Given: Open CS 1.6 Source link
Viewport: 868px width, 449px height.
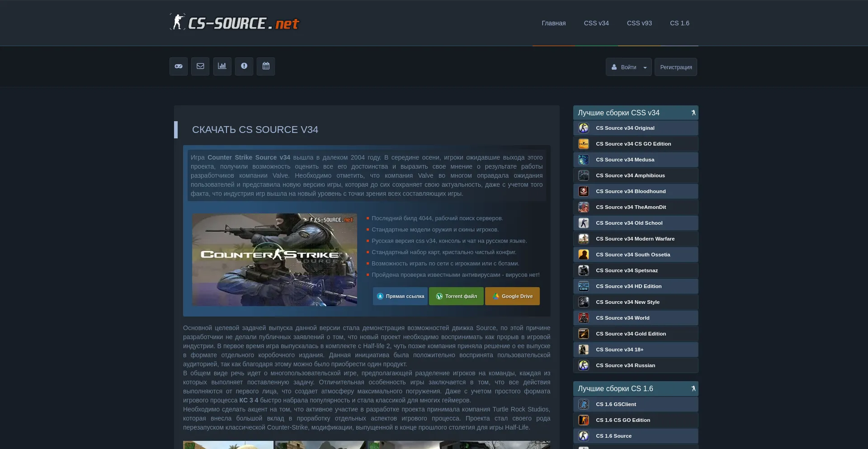Looking at the screenshot, I should click(x=613, y=436).
